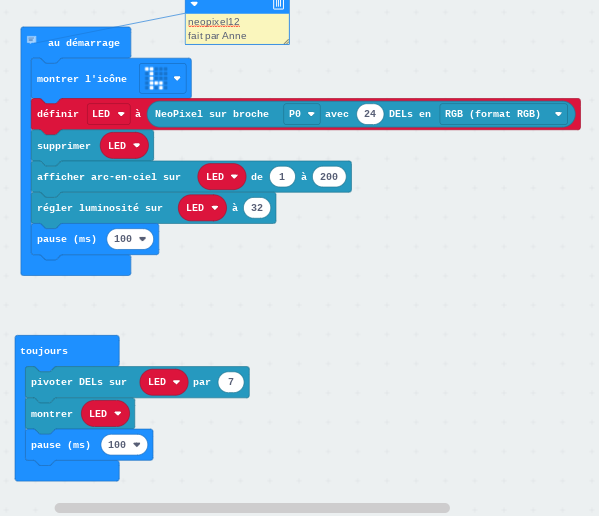599x522 pixels.
Task: Open the icon picker in montrer l'icône
Action: tap(163, 78)
